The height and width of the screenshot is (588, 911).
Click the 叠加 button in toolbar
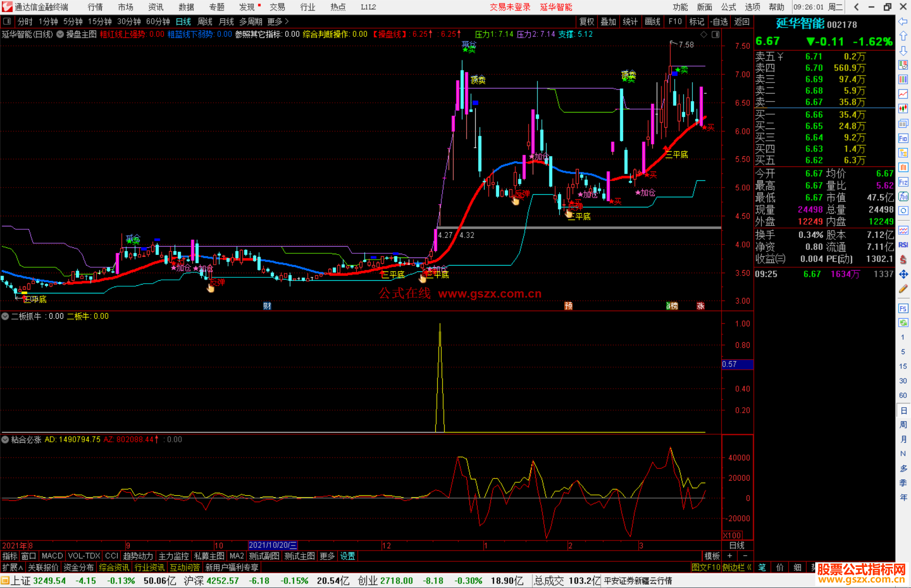coord(609,21)
